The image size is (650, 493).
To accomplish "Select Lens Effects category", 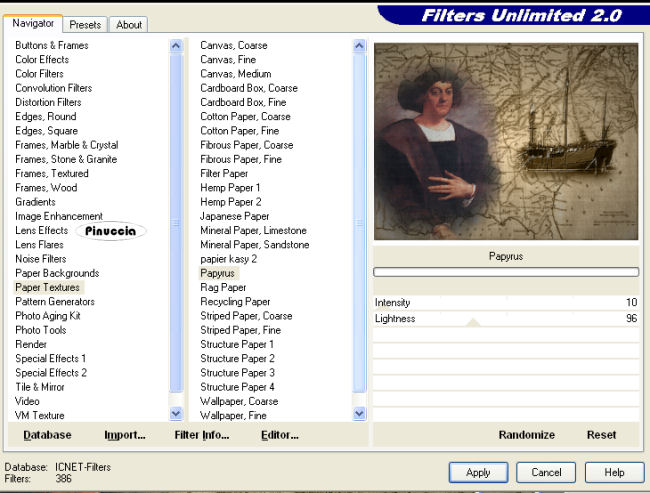I will (x=41, y=230).
